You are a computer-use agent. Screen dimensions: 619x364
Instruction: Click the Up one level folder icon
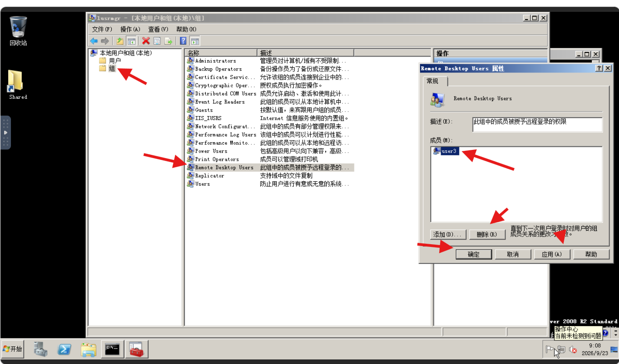point(120,41)
